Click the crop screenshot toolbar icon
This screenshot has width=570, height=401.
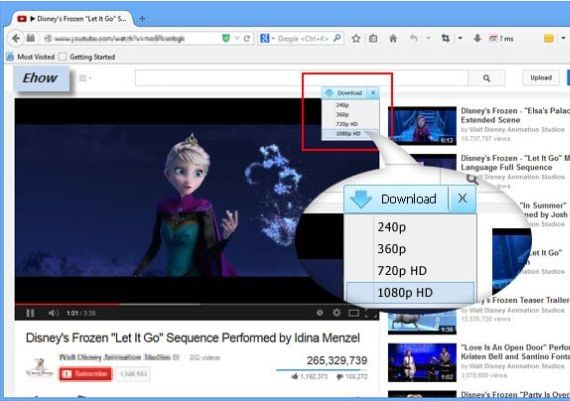(445, 38)
